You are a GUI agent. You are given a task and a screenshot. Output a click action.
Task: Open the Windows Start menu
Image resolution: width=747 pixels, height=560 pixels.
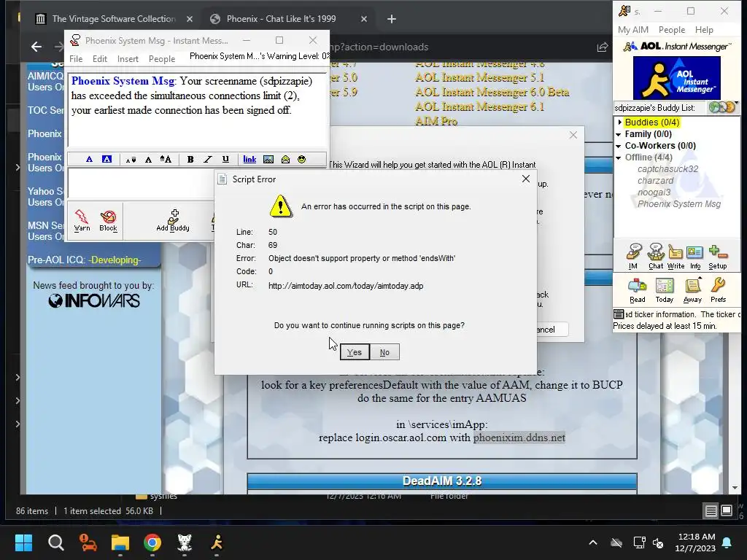[x=23, y=542]
